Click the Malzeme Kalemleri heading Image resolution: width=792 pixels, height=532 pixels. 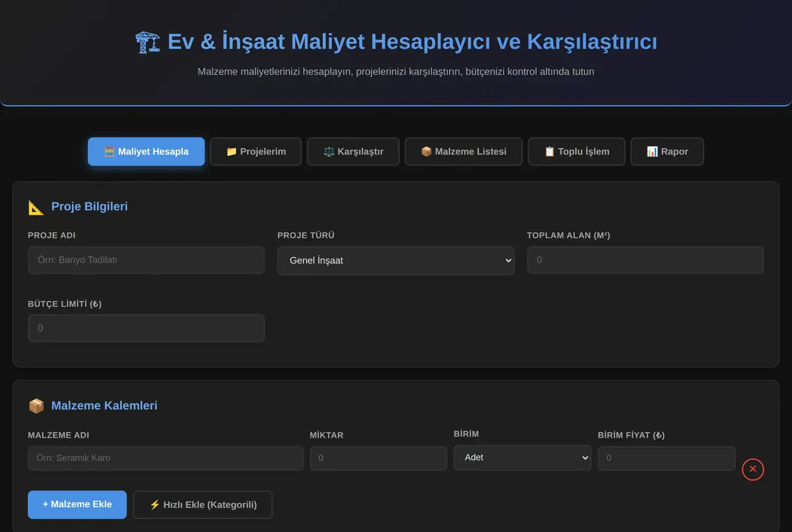(104, 406)
